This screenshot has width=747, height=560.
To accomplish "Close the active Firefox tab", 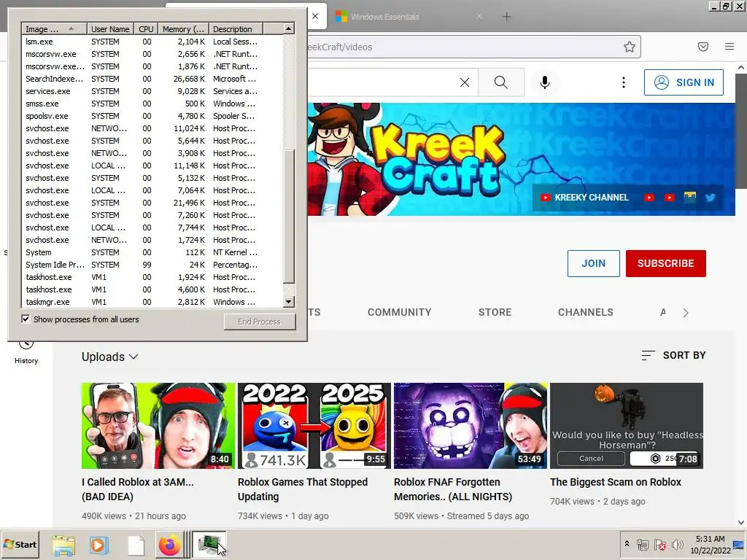I will point(315,16).
